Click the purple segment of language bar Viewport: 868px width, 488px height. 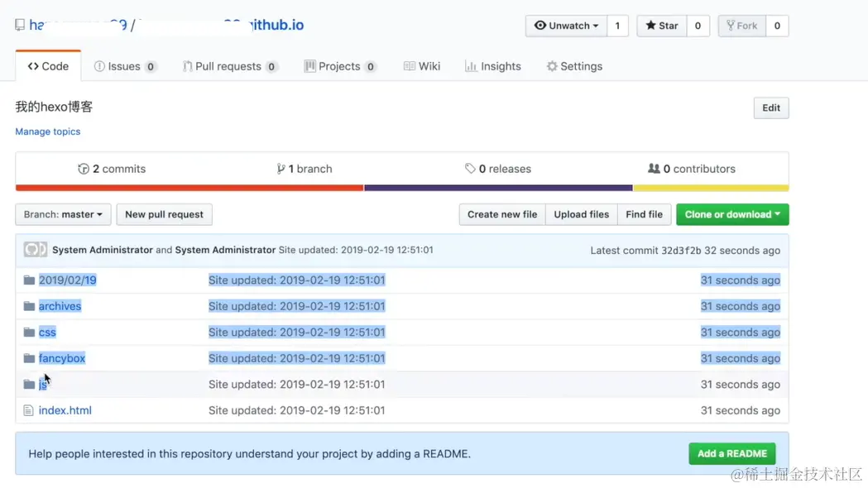coord(498,188)
